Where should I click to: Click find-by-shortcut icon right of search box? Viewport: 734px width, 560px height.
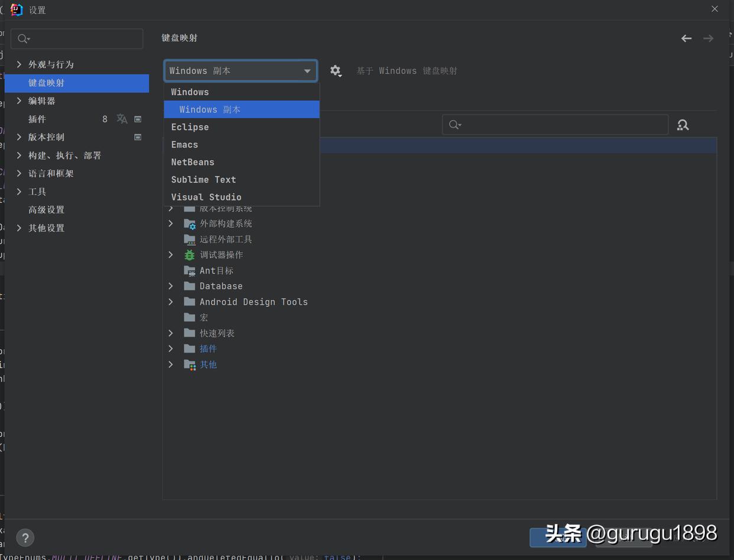click(x=683, y=125)
